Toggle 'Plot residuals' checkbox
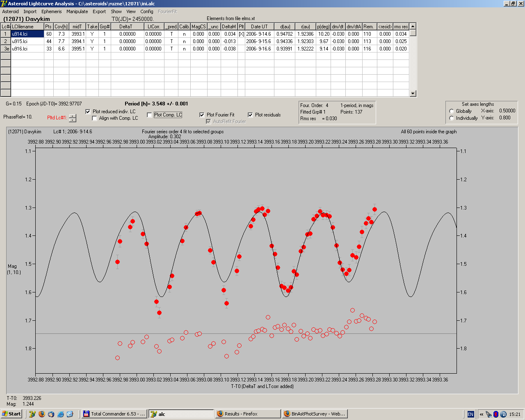This screenshot has width=525, height=420. click(250, 115)
